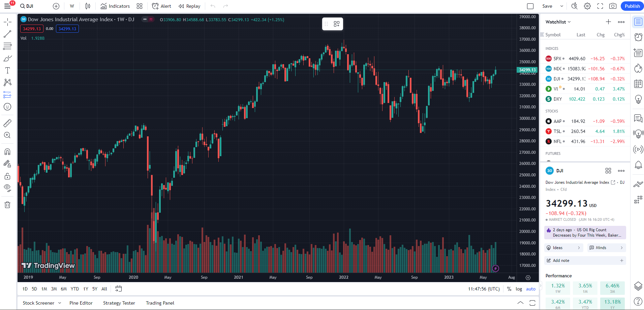Open go to date calendar icon

(119, 289)
